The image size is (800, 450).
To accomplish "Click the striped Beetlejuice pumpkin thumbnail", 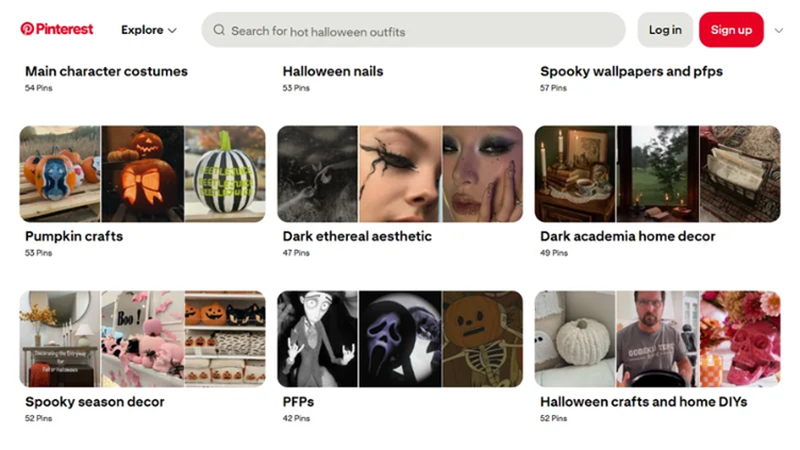I will point(225,174).
